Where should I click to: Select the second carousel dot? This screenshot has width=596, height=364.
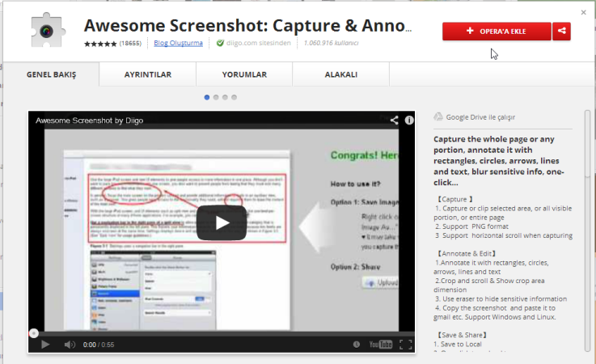[216, 97]
